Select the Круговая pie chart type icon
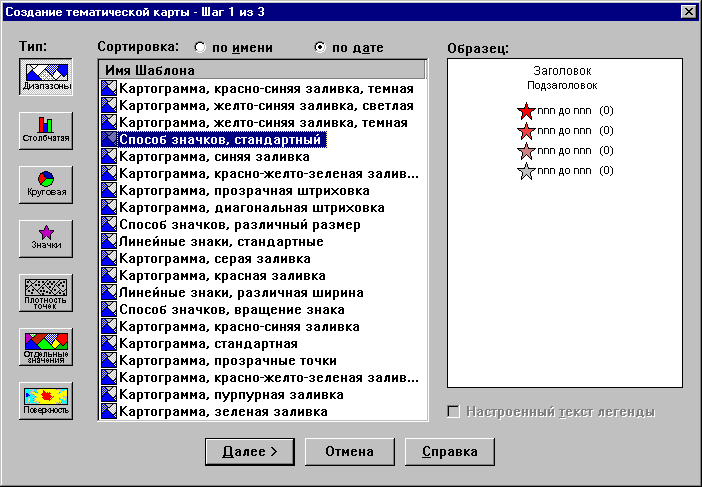 click(x=45, y=184)
